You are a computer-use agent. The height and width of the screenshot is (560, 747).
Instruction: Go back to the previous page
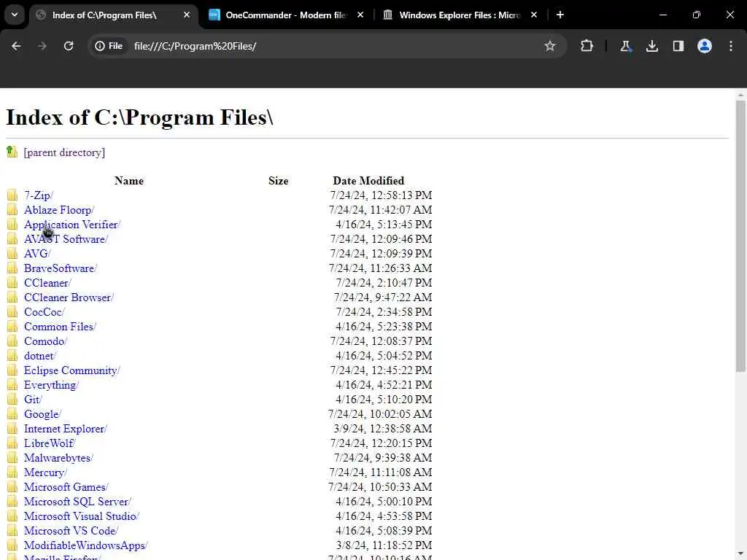(x=16, y=46)
